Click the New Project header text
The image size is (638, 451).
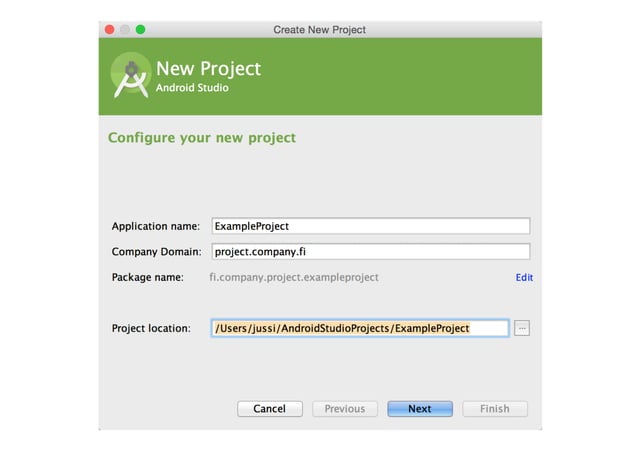click(x=208, y=68)
